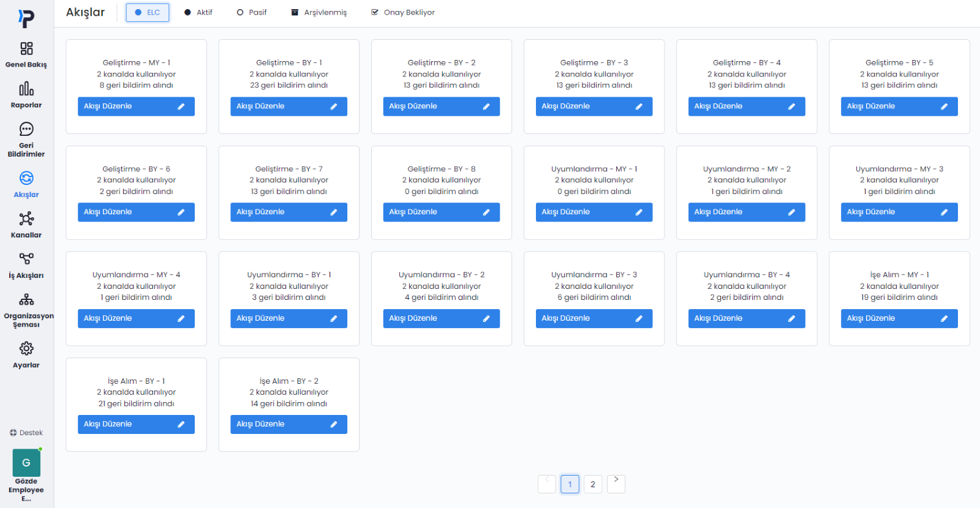Open İş Akışları workflow icon
The width and height of the screenshot is (980, 508).
26,259
